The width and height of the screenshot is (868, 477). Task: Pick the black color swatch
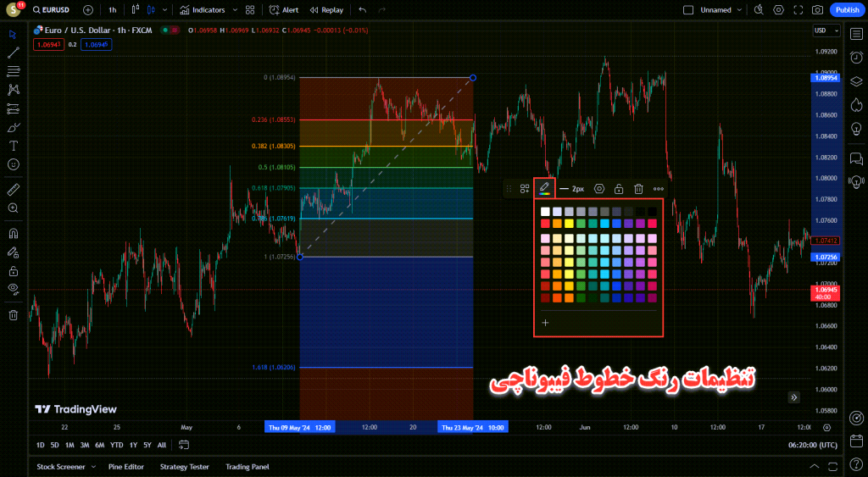tap(652, 211)
